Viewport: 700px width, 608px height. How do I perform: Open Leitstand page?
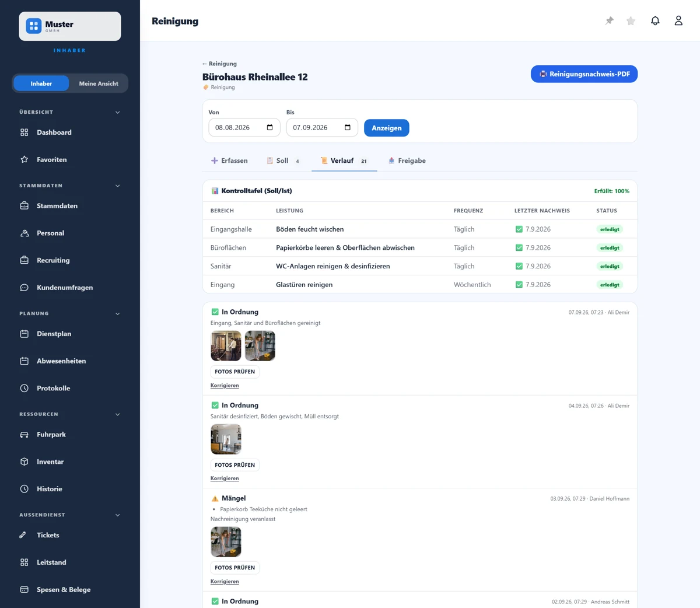click(x=70, y=562)
